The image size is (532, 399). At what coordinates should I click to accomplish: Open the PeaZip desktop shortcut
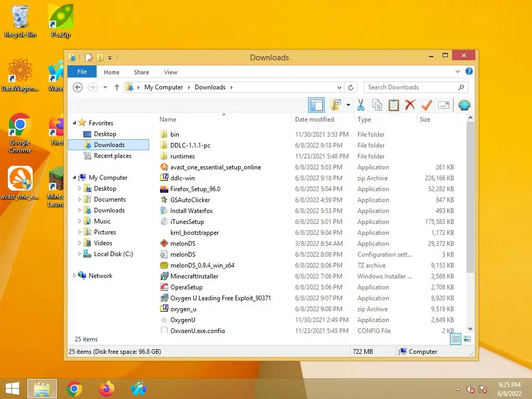coord(61,21)
